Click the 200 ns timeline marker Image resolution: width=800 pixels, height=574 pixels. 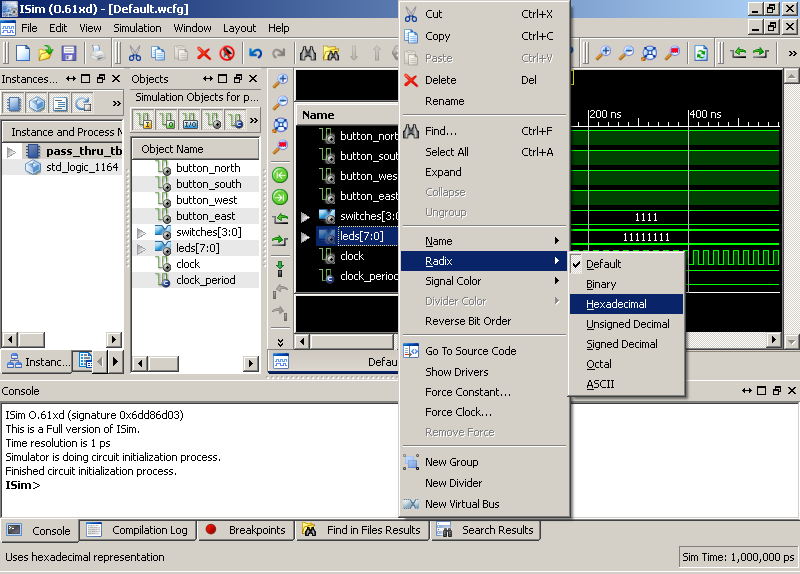604,115
